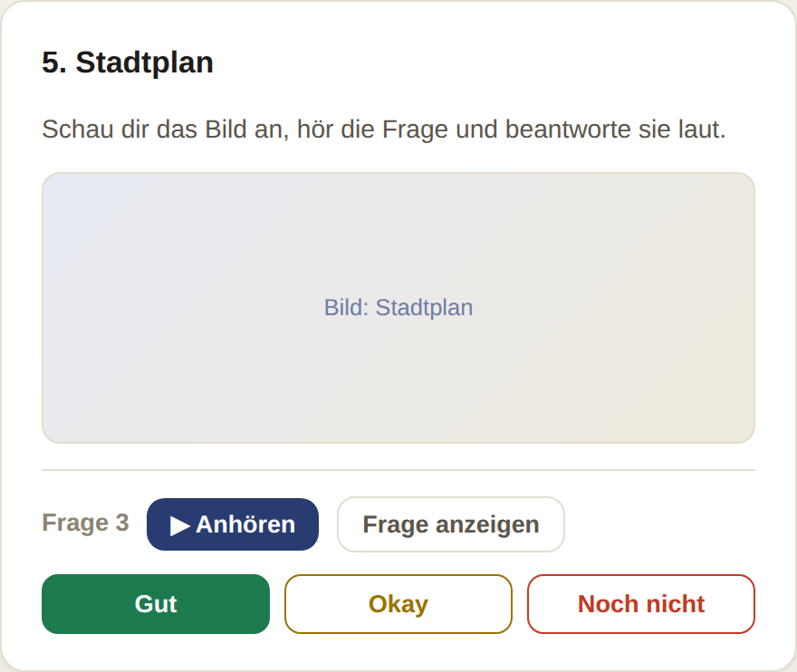Rate your answer as Okay
The image size is (797, 672).
(398, 604)
